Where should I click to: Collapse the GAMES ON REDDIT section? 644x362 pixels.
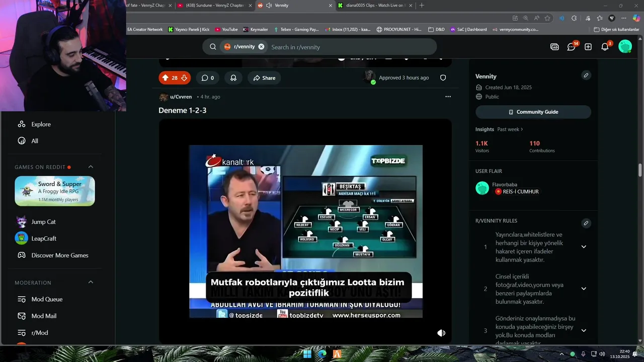pyautogui.click(x=91, y=167)
